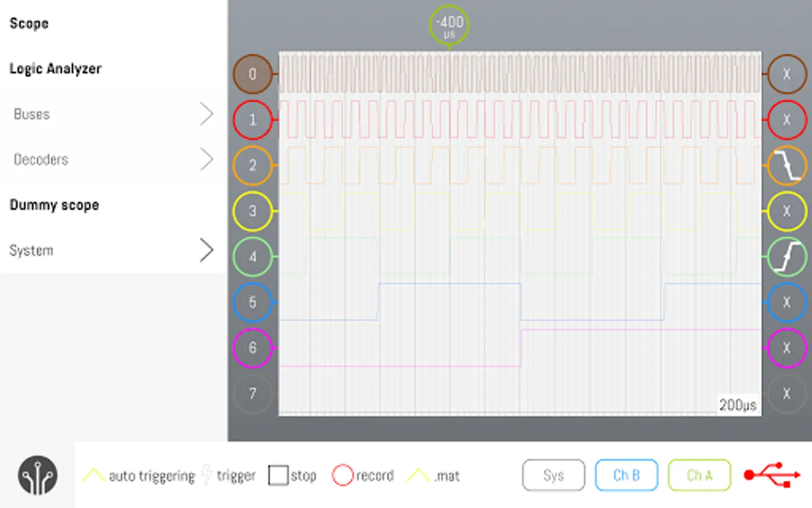Select green channel 4 indicator
The image size is (812, 508).
point(253,257)
